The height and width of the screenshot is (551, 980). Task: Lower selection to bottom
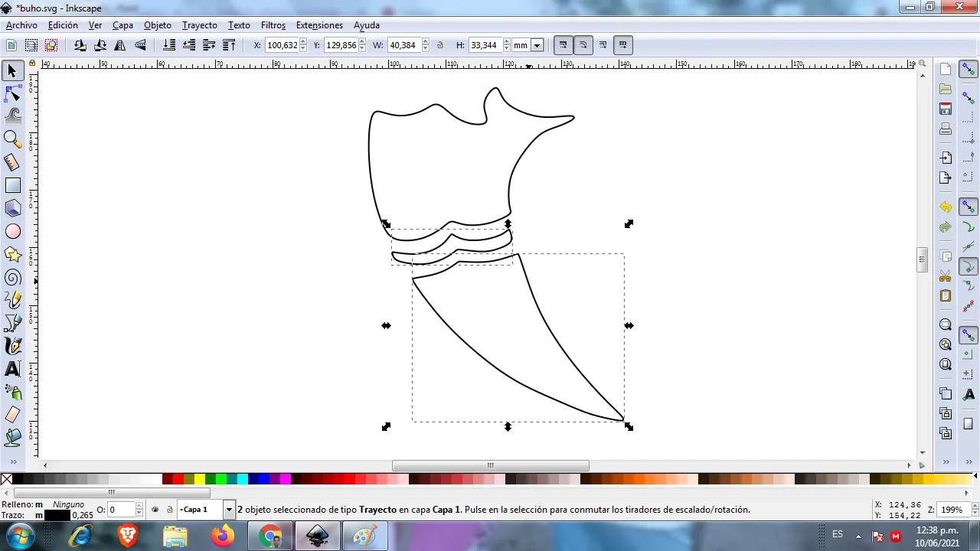point(169,45)
